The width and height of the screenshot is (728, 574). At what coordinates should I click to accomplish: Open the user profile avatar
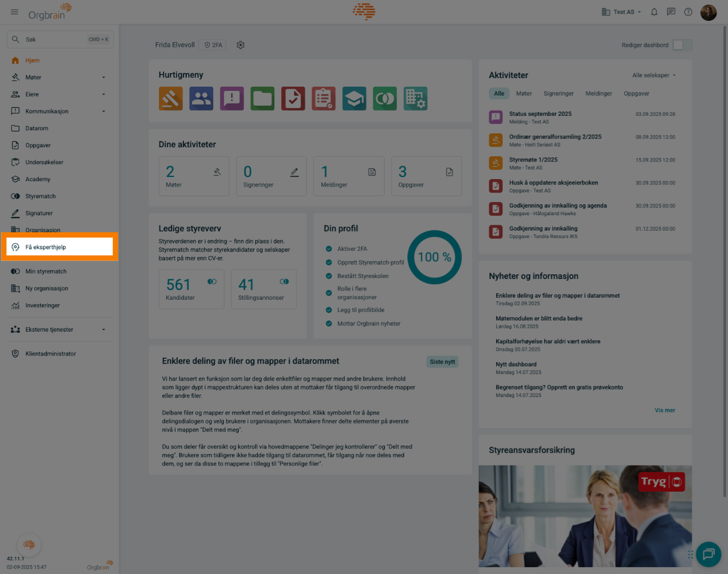(x=708, y=12)
